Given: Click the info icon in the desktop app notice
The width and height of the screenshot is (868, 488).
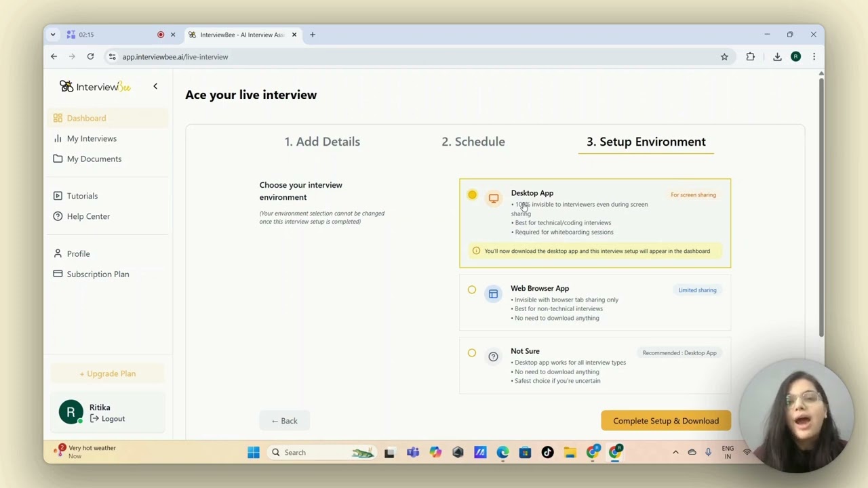Looking at the screenshot, I should [x=476, y=251].
